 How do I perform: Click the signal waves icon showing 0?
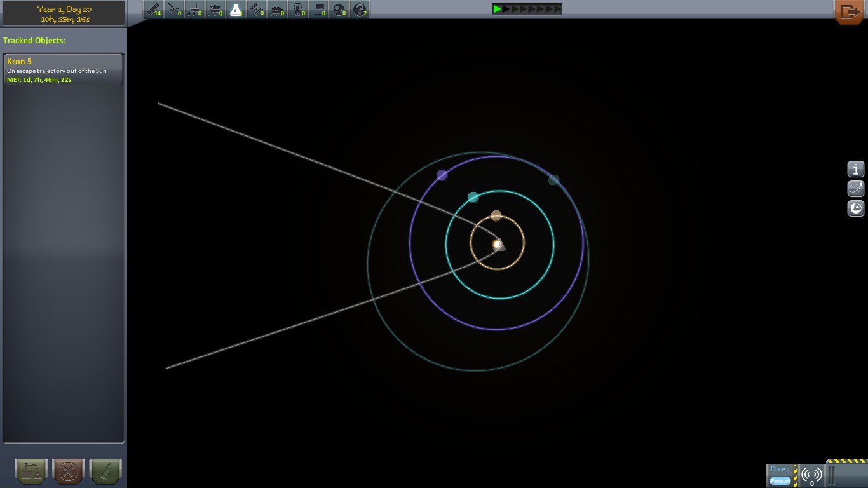[x=811, y=475]
